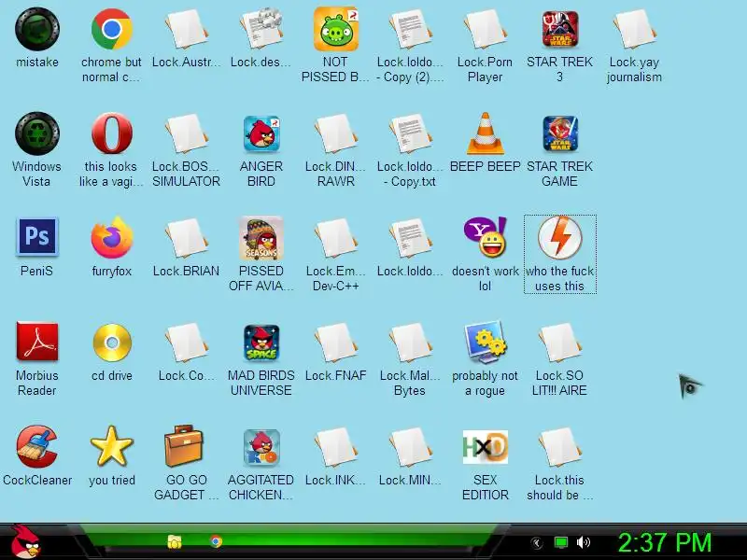Image resolution: width=747 pixels, height=560 pixels.
Task: Select the Lock.Co... file icon
Action: tap(186, 343)
